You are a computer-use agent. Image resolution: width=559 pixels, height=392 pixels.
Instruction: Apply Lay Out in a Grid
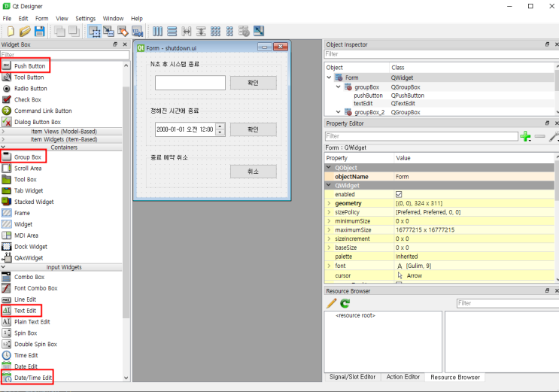click(x=216, y=31)
